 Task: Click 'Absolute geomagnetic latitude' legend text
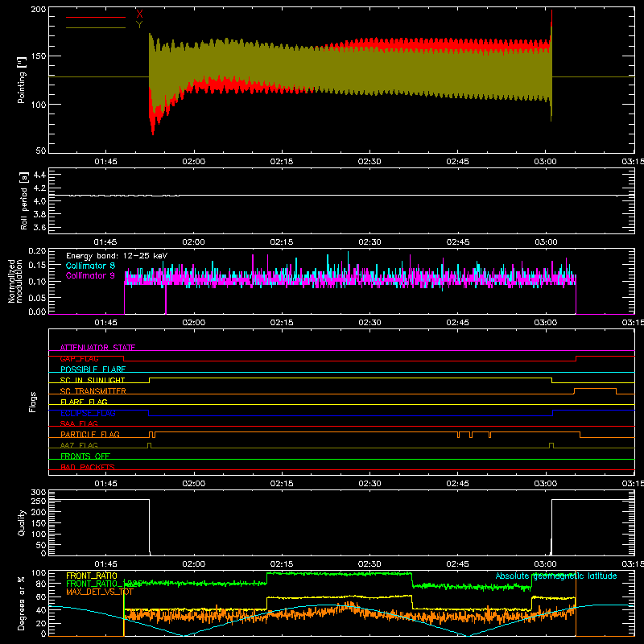click(556, 576)
